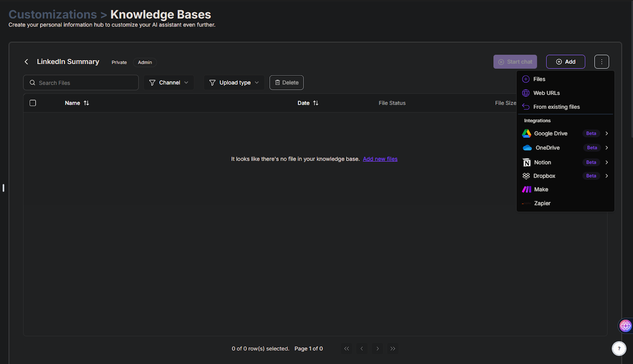The width and height of the screenshot is (633, 364).
Task: Click the Start chat button
Action: click(x=515, y=62)
